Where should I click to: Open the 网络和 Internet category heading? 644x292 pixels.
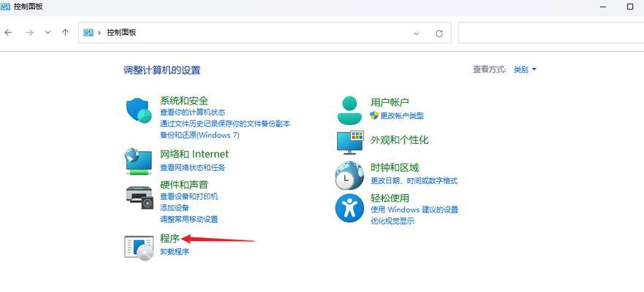(x=194, y=154)
